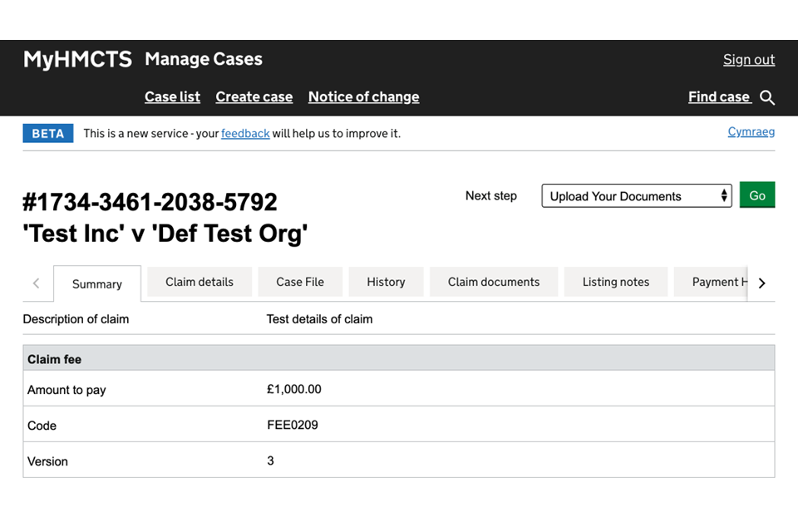This screenshot has width=798, height=532.
Task: Go to Create case
Action: click(x=254, y=96)
